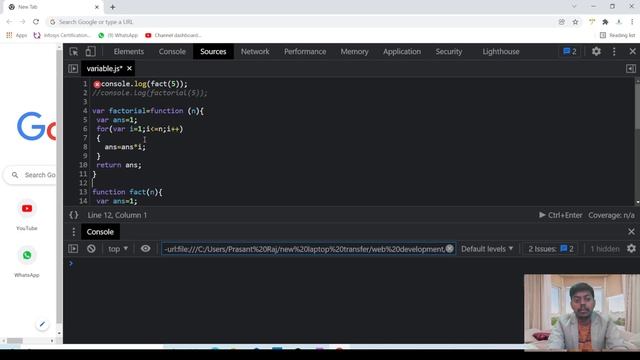Click line number 4 in the gutter
This screenshot has width=640, height=360.
coord(85,111)
